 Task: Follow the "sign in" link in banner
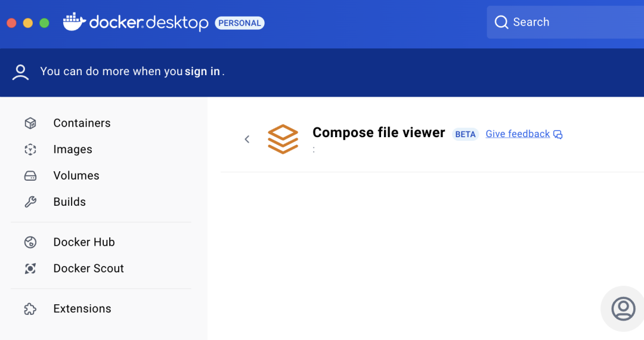tap(202, 72)
